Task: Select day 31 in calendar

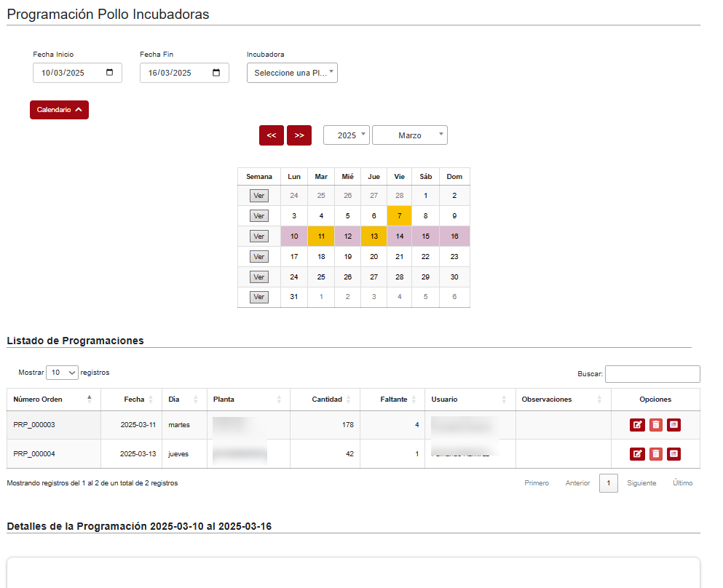Action: click(x=294, y=297)
